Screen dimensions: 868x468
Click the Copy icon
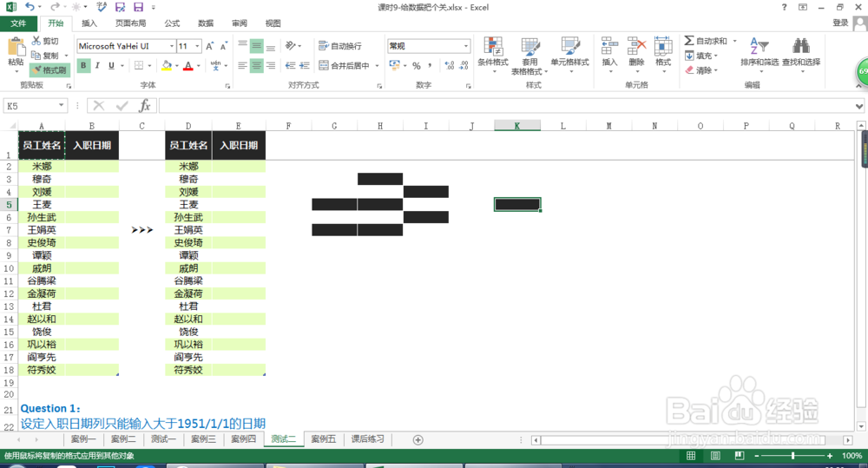pyautogui.click(x=36, y=56)
